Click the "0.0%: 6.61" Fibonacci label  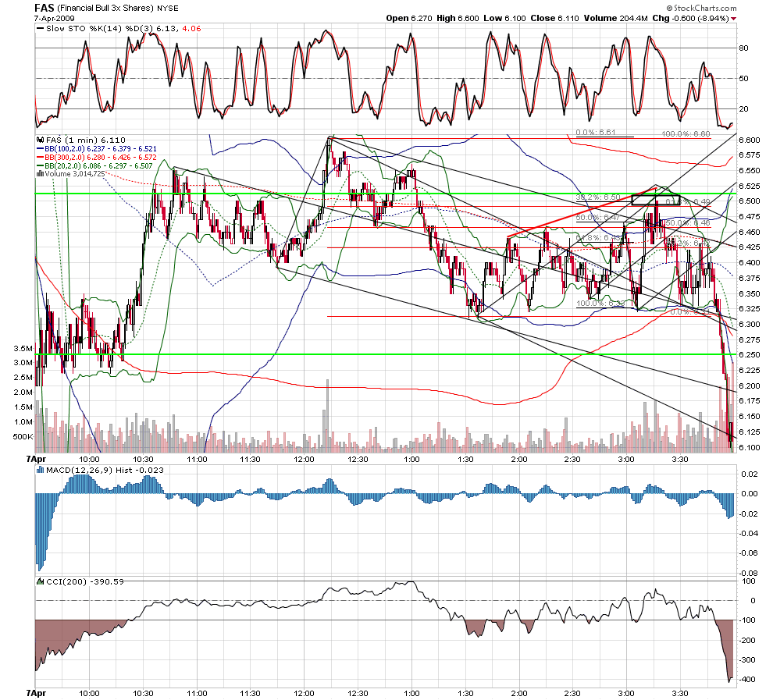coord(596,133)
